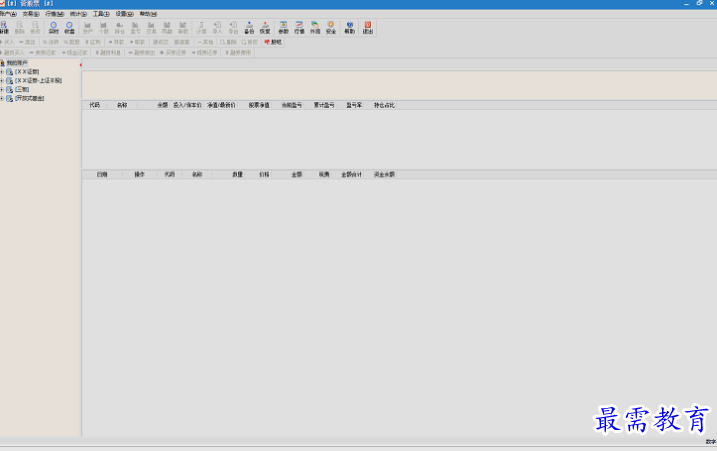Click the 融券费用 button

pos(238,53)
